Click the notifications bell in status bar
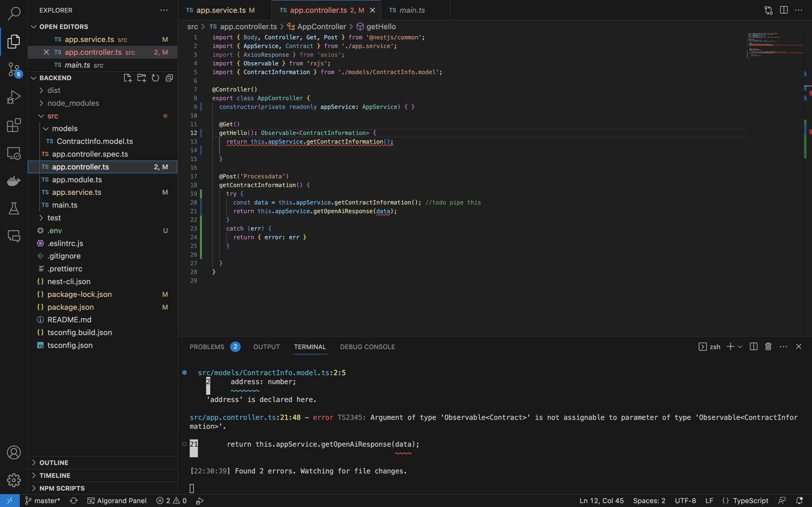Screen dimensions: 812x507 coord(799,500)
